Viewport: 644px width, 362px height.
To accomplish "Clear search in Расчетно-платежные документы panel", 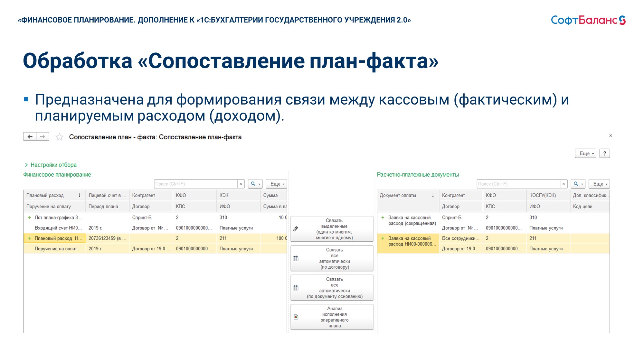I will pyautogui.click(x=563, y=184).
